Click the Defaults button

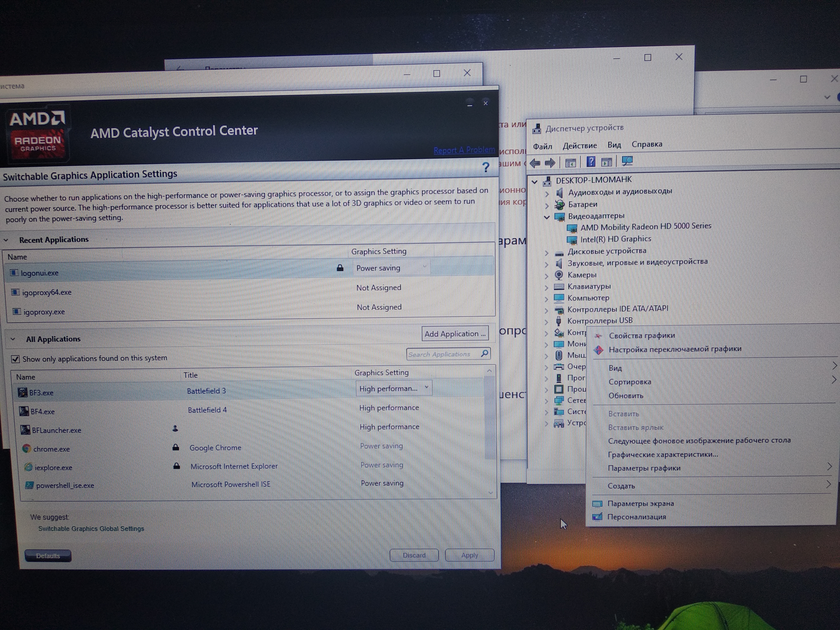pyautogui.click(x=48, y=556)
